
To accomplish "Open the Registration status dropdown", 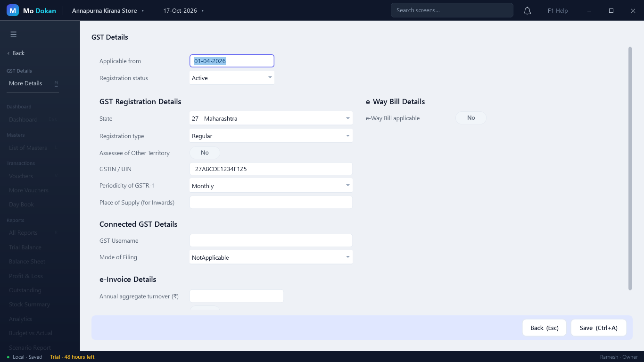I will tap(232, 78).
